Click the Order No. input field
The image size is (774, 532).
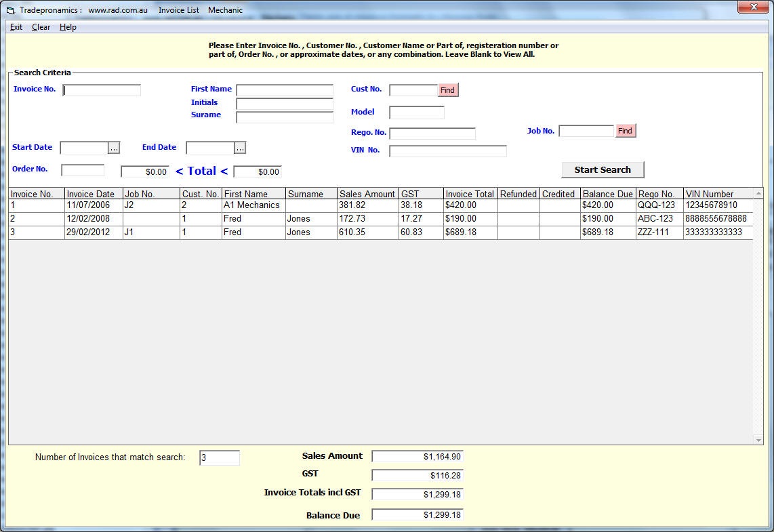(x=83, y=170)
